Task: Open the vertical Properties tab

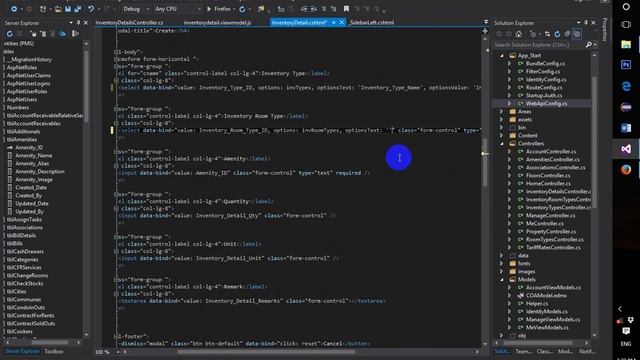Action: click(x=605, y=29)
